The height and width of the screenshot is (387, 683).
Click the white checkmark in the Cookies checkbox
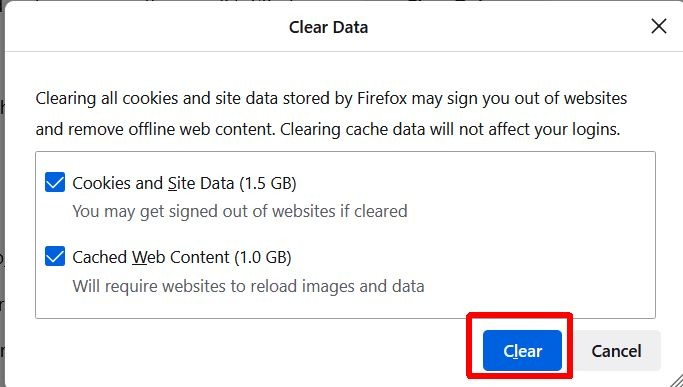55,183
